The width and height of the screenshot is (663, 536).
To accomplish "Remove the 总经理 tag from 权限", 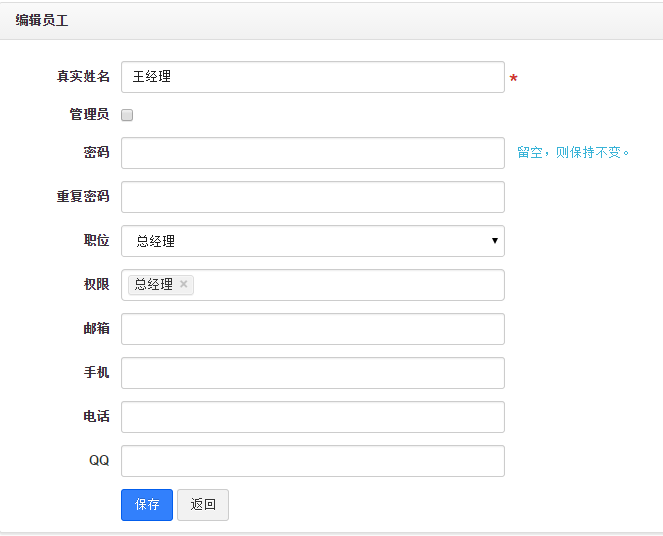I will click(x=184, y=285).
